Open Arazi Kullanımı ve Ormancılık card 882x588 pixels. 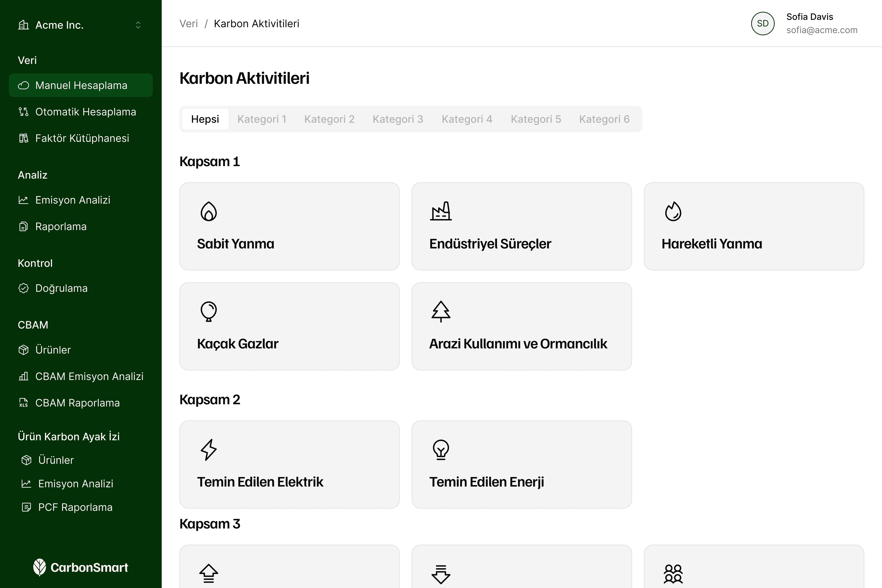[x=522, y=326]
